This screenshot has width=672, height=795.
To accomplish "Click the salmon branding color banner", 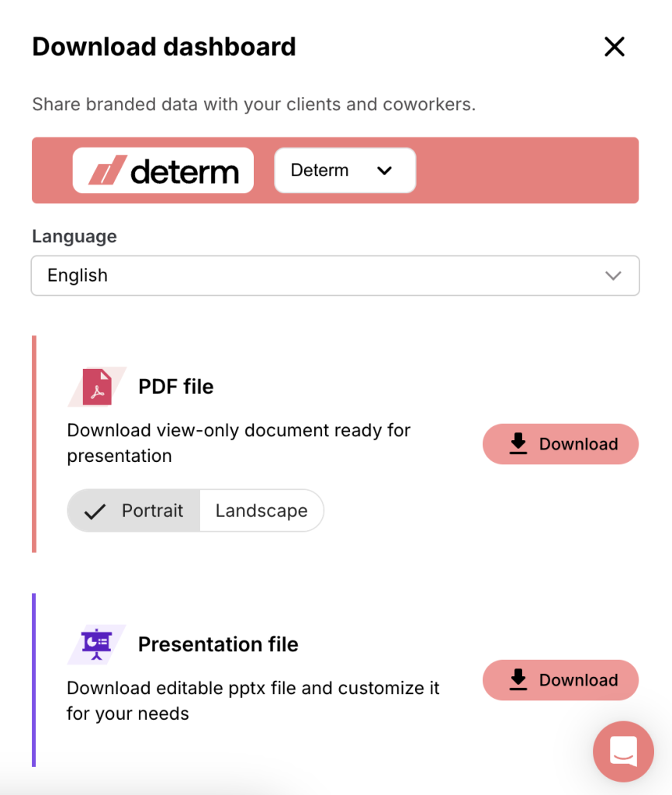I will [x=527, y=170].
